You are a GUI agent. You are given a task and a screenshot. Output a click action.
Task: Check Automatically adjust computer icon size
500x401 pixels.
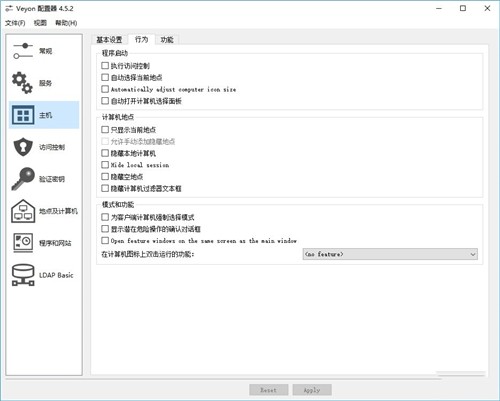point(105,89)
